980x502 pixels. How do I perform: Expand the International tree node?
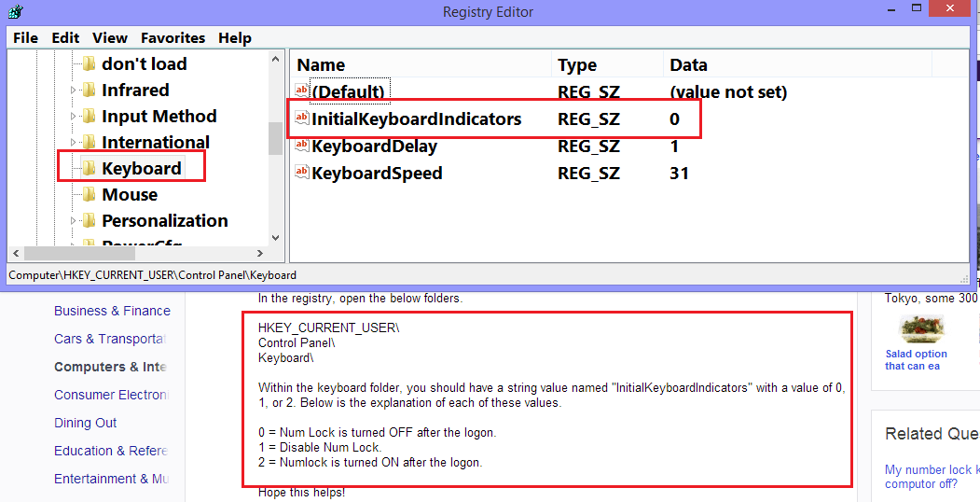[74, 143]
